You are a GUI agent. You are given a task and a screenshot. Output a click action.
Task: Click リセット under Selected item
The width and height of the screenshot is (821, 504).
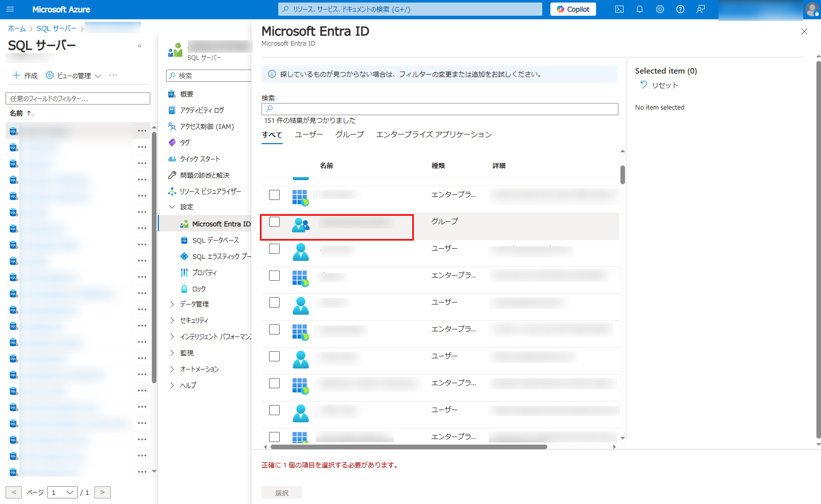[659, 85]
